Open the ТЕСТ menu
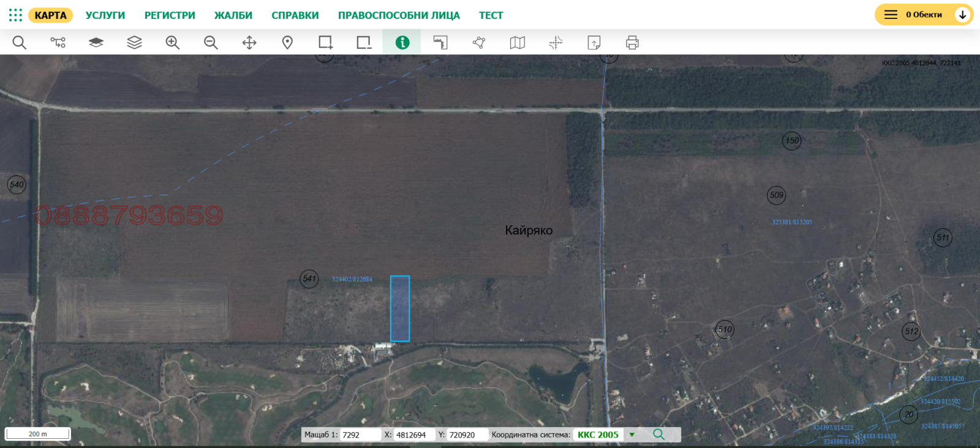This screenshot has height=448, width=980. click(491, 15)
